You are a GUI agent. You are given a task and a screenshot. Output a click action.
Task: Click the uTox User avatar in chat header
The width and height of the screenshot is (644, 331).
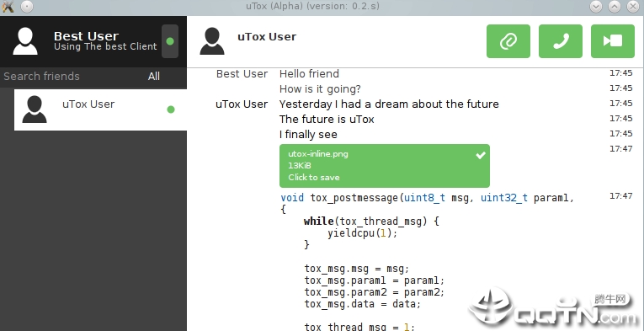click(212, 41)
